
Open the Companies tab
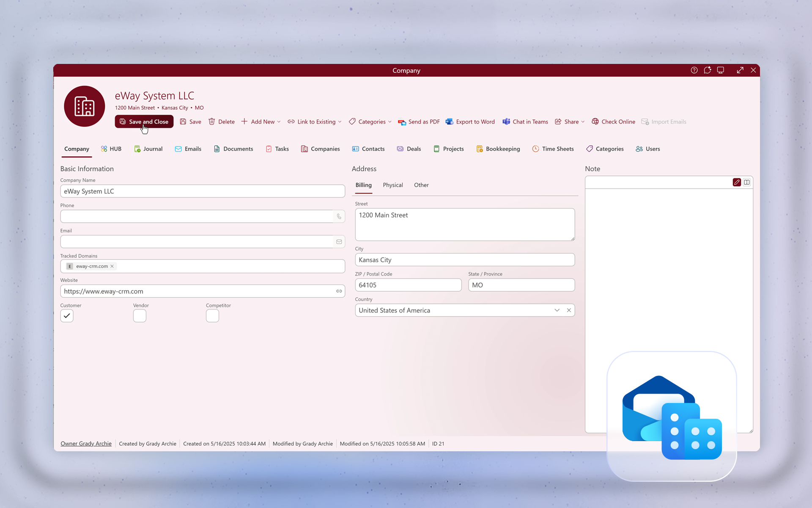pos(321,149)
